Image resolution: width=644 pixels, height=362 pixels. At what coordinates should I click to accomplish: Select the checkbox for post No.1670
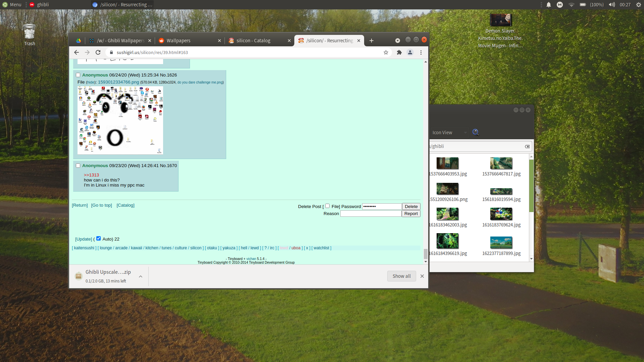(78, 166)
